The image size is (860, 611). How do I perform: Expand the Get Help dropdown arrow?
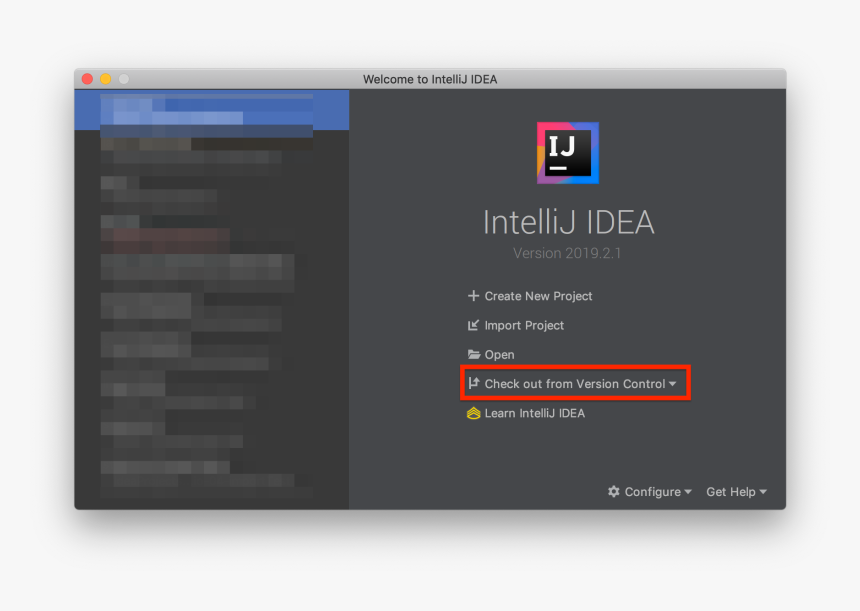point(763,492)
